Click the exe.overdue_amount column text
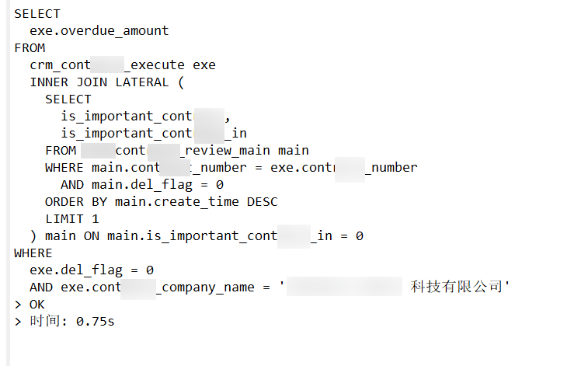The width and height of the screenshot is (588, 366). (x=99, y=31)
